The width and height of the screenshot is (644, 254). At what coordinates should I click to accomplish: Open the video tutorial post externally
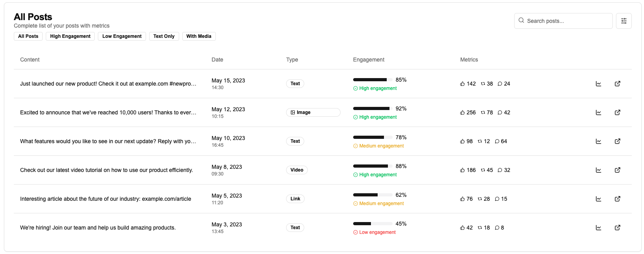tap(617, 170)
